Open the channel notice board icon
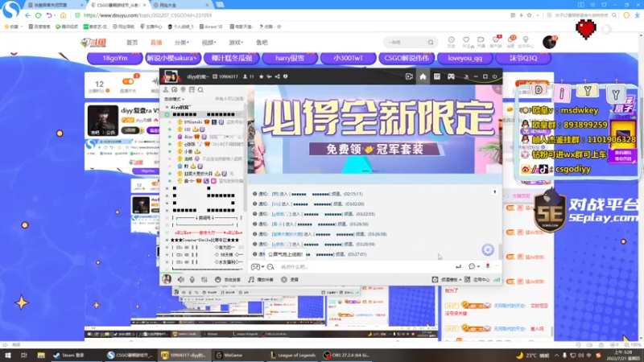 click(x=192, y=89)
